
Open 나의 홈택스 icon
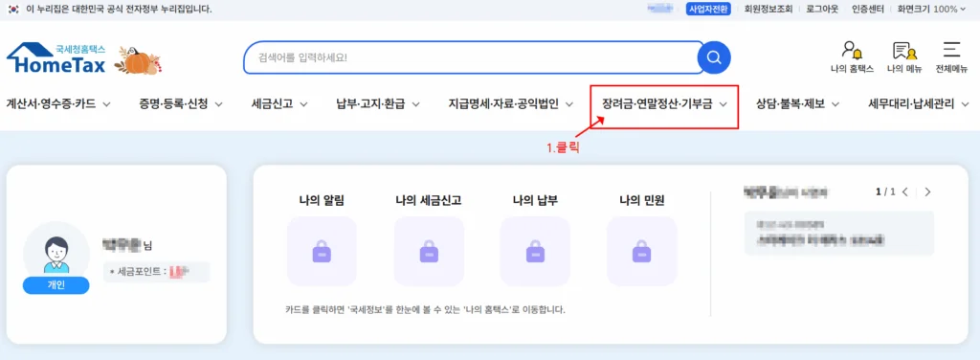point(852,56)
